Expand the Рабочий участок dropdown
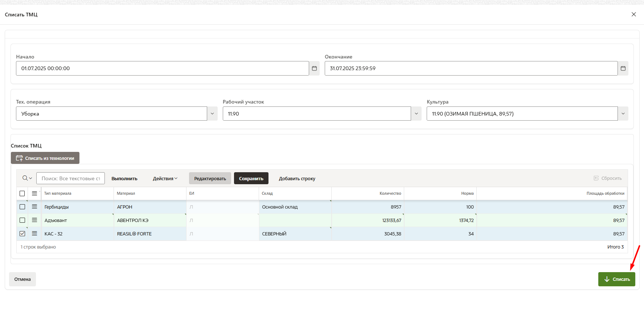Screen dimensions: 644x327 [x=416, y=114]
